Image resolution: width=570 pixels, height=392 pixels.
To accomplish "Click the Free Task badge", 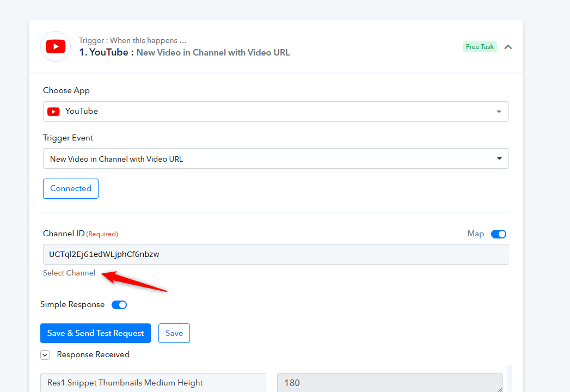I will (480, 47).
